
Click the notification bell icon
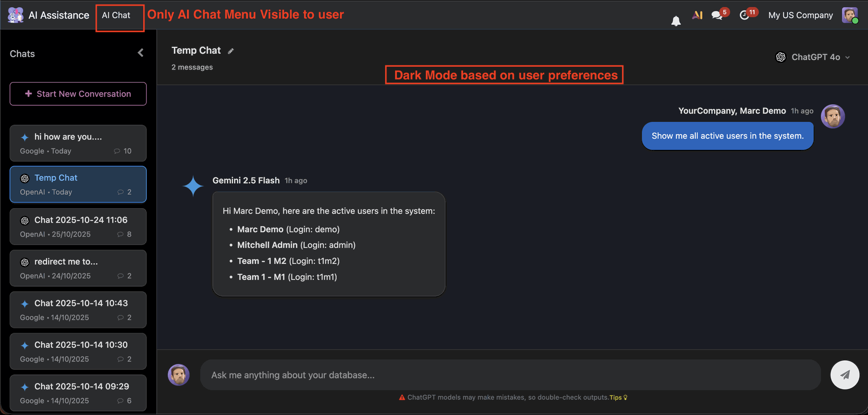point(676,21)
